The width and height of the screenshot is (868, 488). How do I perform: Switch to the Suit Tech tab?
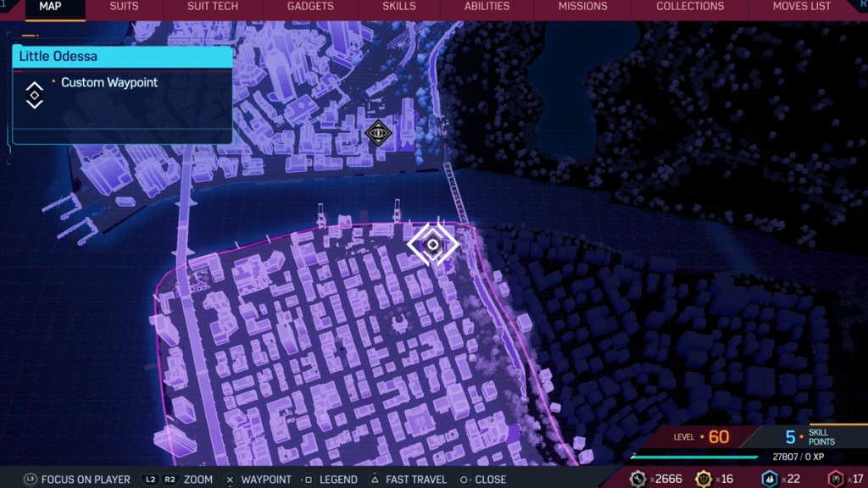212,7
